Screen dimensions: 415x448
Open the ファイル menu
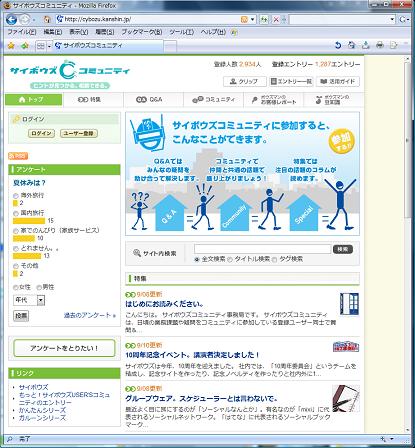click(22, 32)
